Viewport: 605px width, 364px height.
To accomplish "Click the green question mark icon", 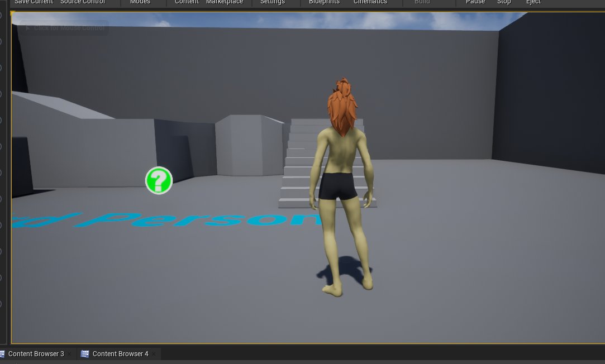I will point(159,181).
